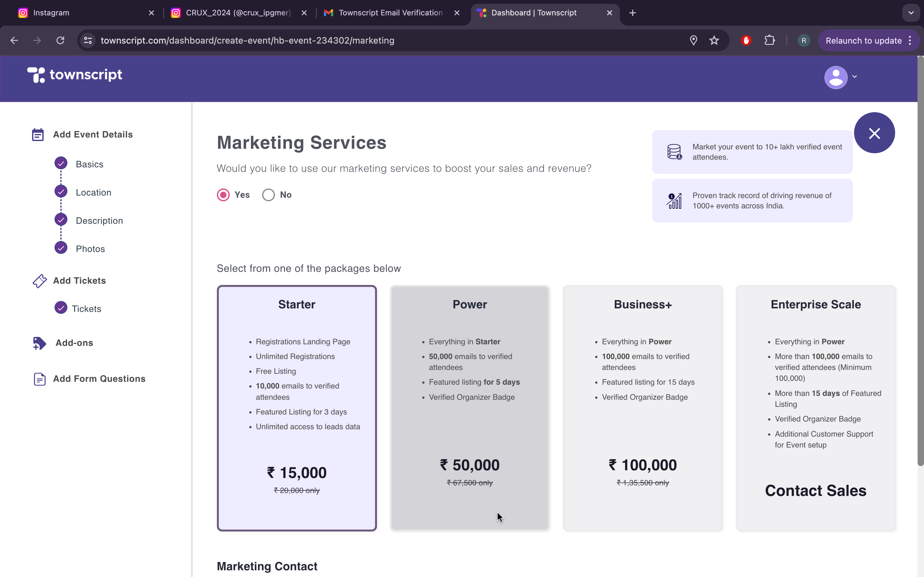Choose the Power package card
Screen dimensions: 924x577
470,407
